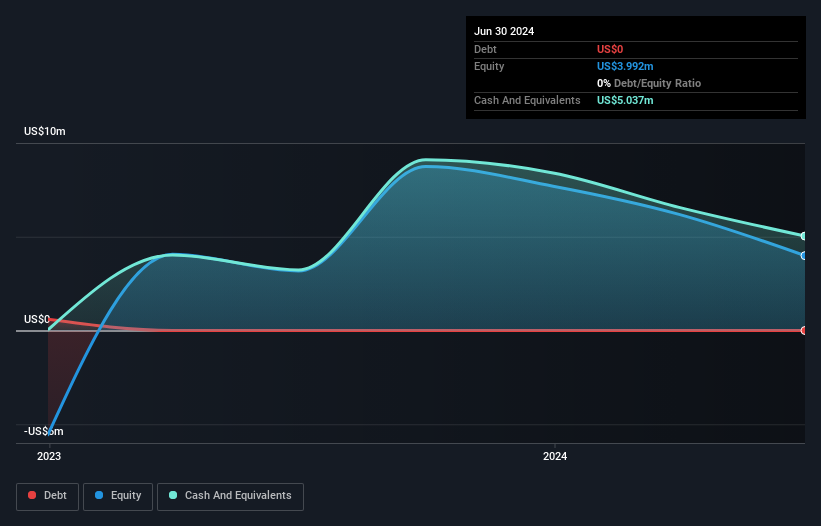Toggle the Cash And Equivalents legend series

click(230, 496)
